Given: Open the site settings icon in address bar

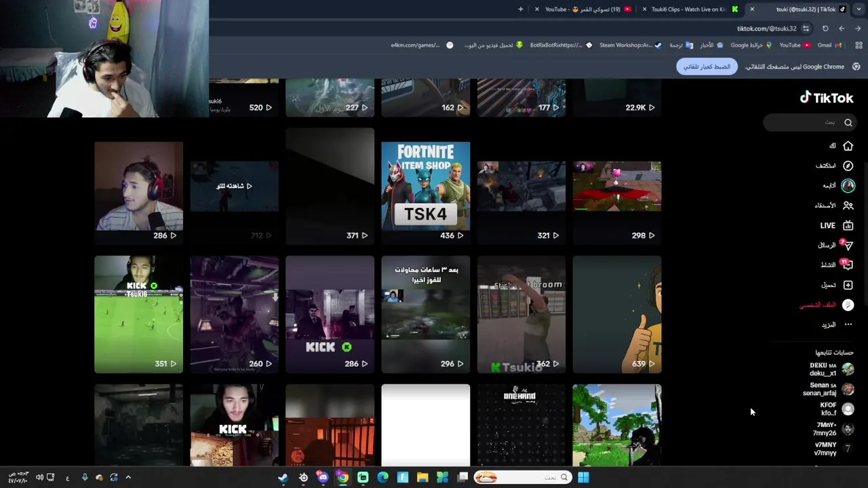Looking at the screenshot, I should click(806, 28).
